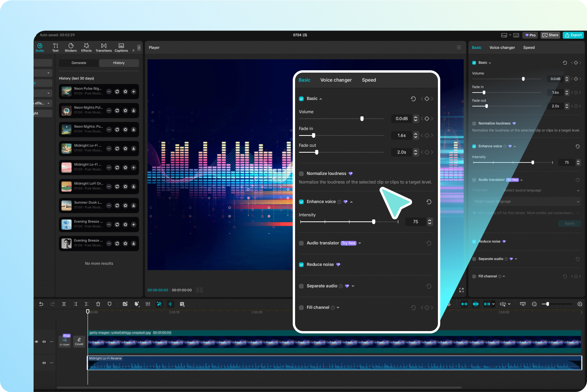This screenshot has width=587, height=392.
Task: Switch to the Captions panel
Action: (121, 47)
